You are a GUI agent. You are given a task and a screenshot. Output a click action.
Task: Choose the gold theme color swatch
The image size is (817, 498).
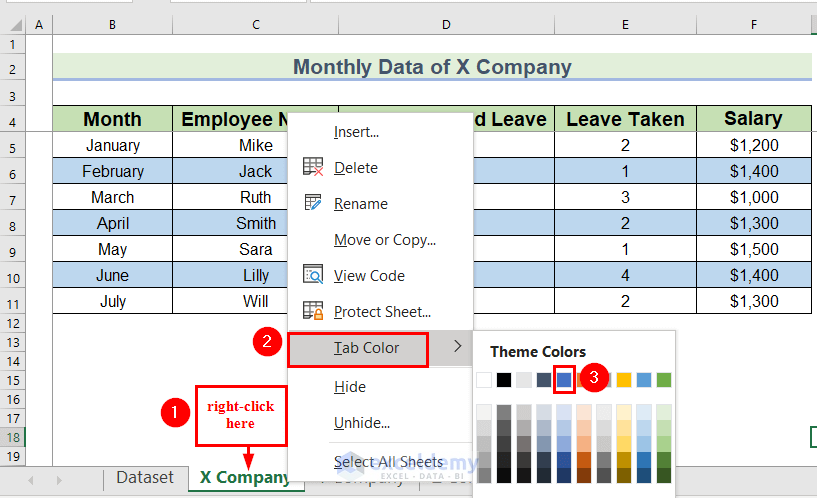[624, 380]
